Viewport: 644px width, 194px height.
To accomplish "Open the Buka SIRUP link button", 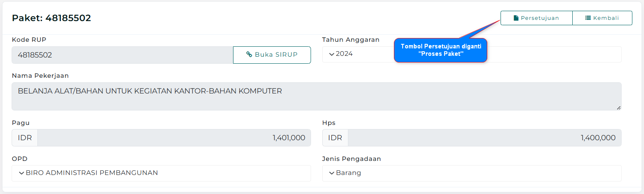I will click(x=272, y=55).
